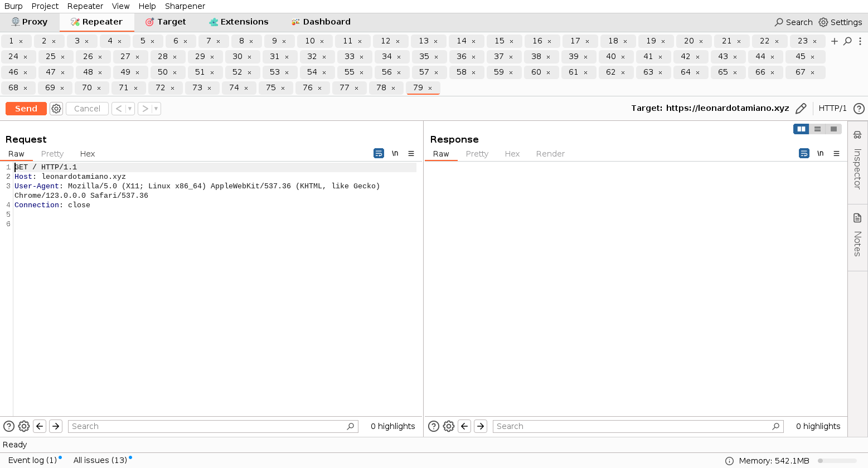Click the request search input field

[x=213, y=426]
